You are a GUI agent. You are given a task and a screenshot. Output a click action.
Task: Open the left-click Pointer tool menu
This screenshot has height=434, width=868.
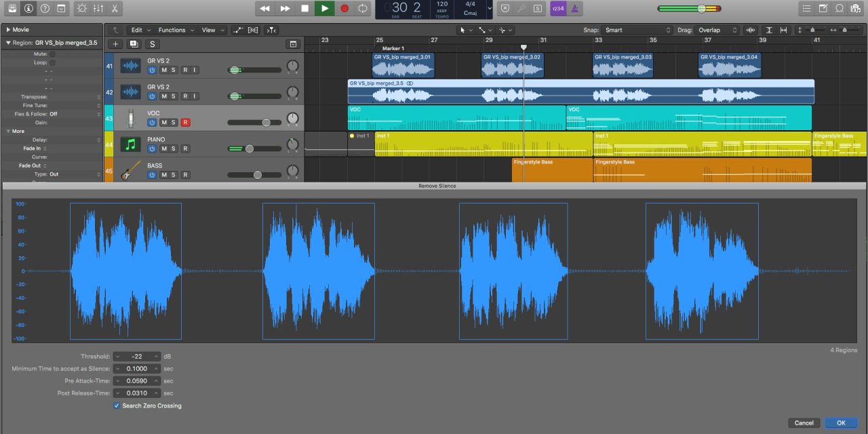tap(467, 30)
